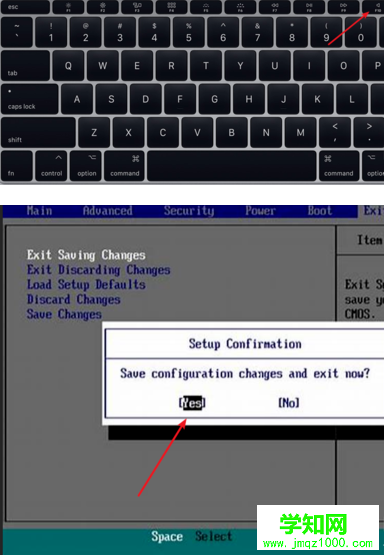Click the esc key on keyboard
The image size is (384, 555).
25,7
